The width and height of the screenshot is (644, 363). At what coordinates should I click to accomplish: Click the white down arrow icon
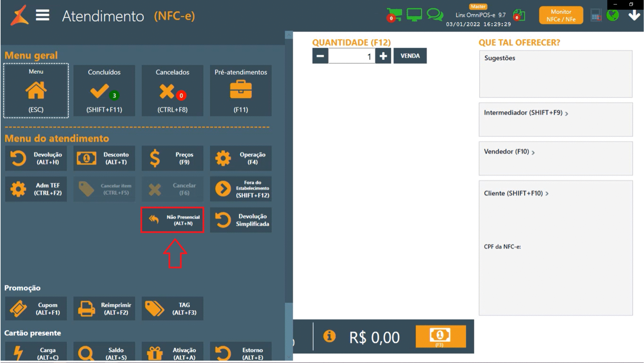(x=634, y=15)
